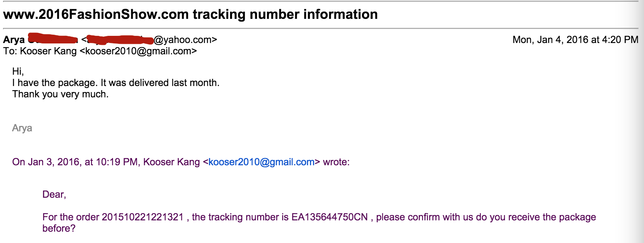Click recipient name Kooser Kang in To line
644x243 pixels.
coord(48,51)
